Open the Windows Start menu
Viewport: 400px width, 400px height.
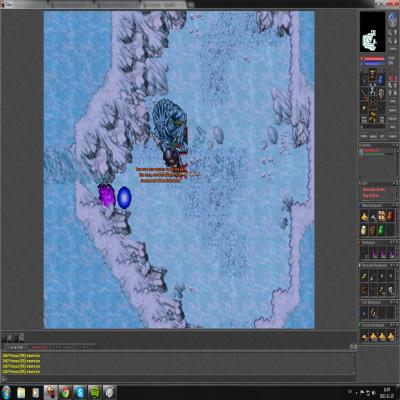point(6,392)
